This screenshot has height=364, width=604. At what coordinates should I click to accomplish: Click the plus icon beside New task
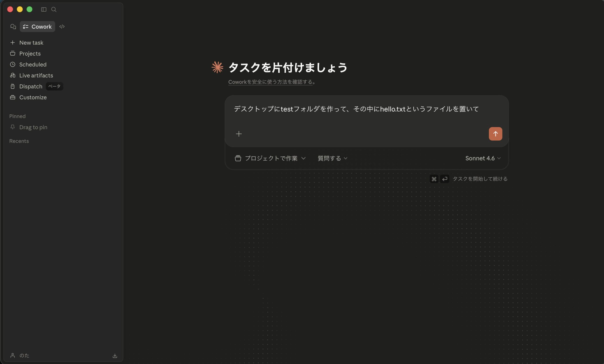click(x=13, y=43)
